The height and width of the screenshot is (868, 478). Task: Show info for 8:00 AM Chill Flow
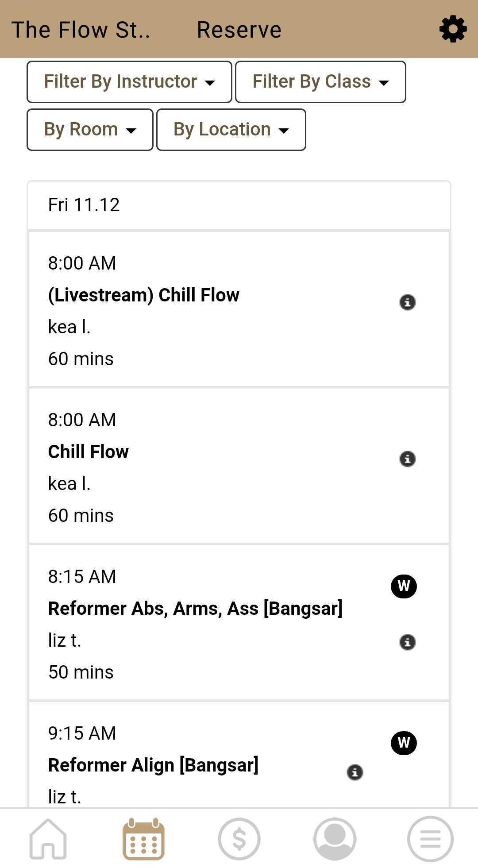[407, 459]
